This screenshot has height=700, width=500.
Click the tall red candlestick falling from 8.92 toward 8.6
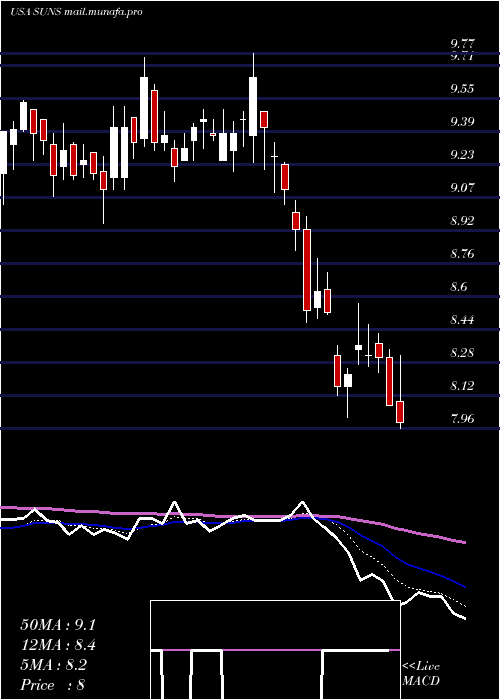click(x=307, y=269)
